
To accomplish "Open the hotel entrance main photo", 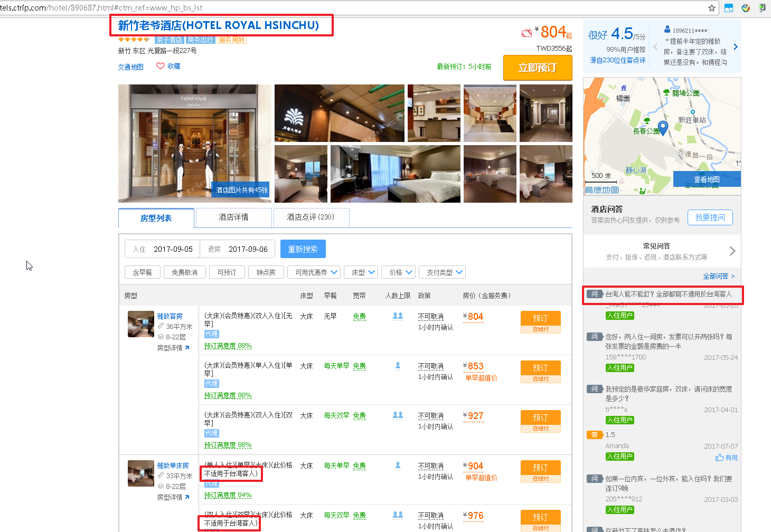I will 195,144.
